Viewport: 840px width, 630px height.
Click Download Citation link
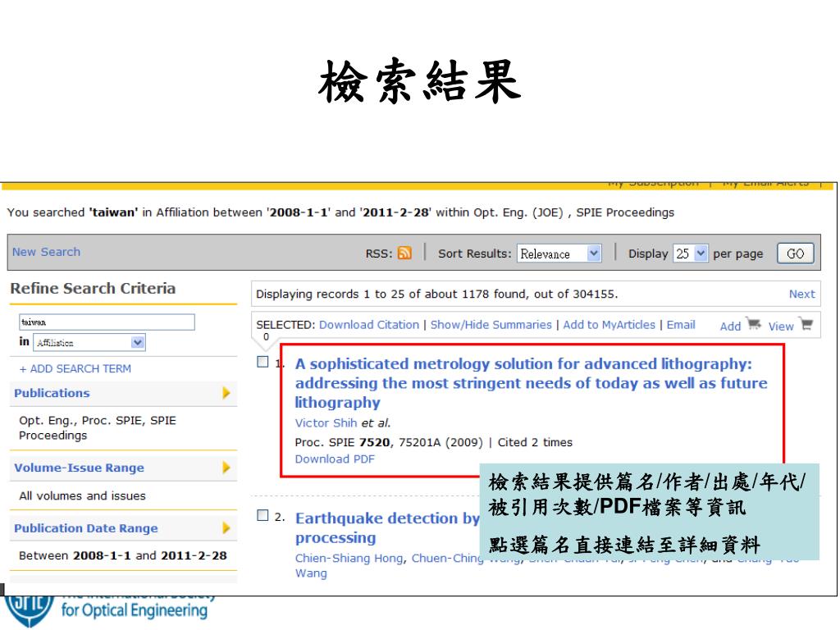[369, 325]
